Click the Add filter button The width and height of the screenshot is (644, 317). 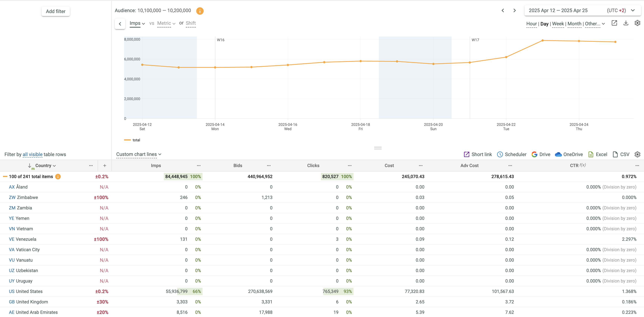(56, 11)
